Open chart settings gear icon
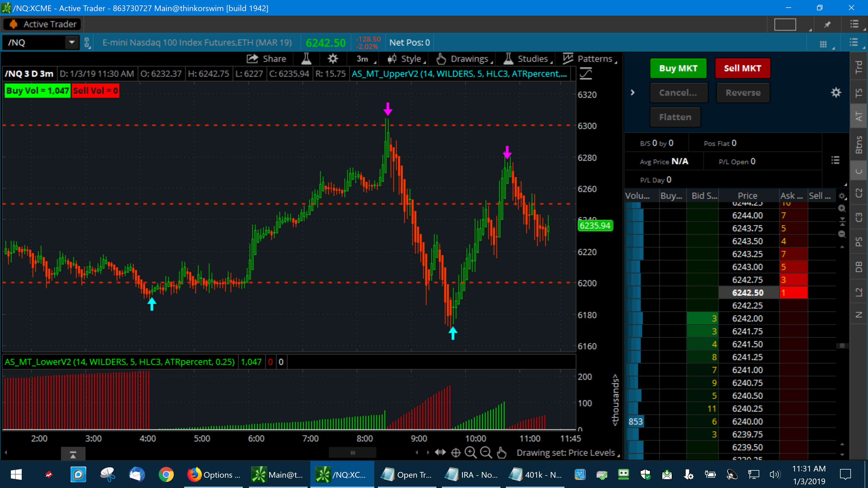 click(333, 59)
